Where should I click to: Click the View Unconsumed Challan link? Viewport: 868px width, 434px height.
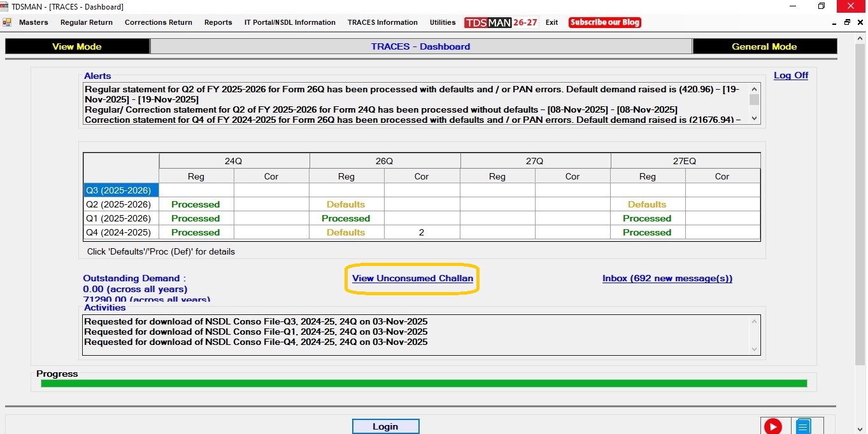click(413, 278)
